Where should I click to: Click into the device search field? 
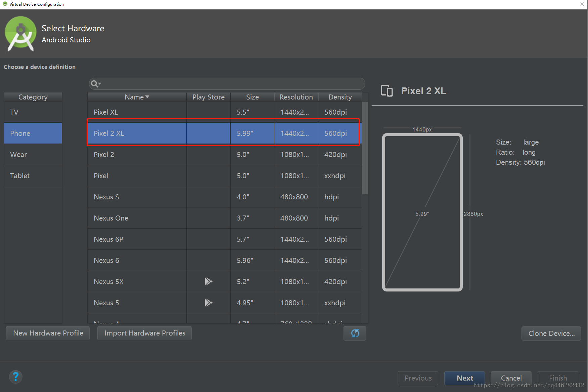(x=227, y=84)
